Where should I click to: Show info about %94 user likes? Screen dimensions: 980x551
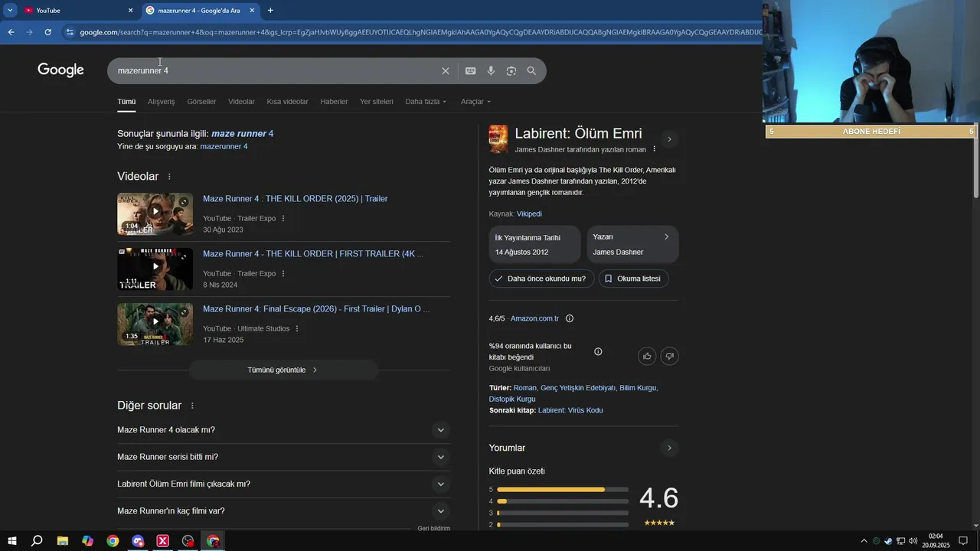point(598,352)
